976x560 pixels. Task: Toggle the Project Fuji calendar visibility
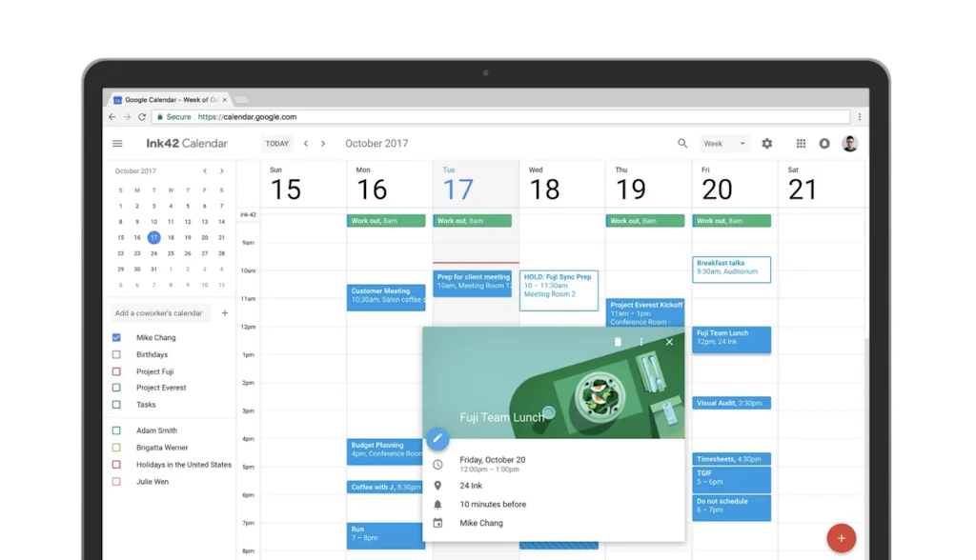116,370
